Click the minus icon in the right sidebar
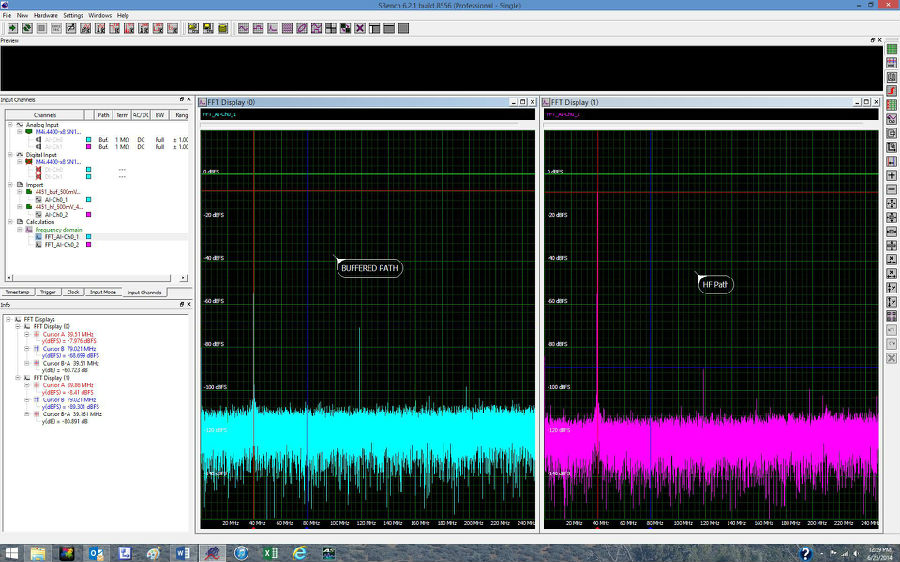This screenshot has height=562, width=900. pos(891,189)
